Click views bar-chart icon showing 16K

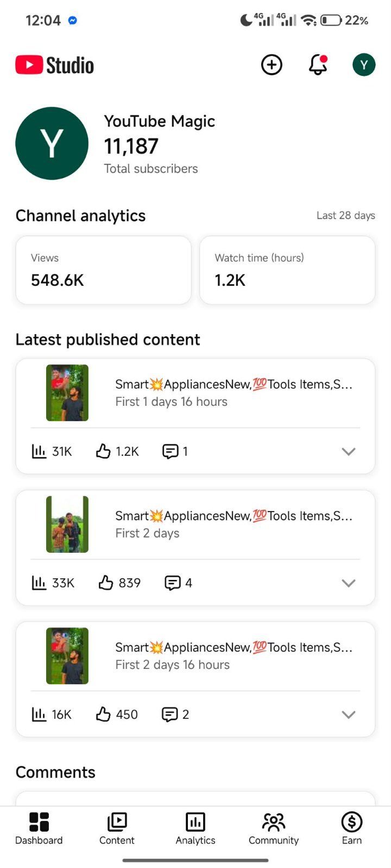[x=39, y=714]
